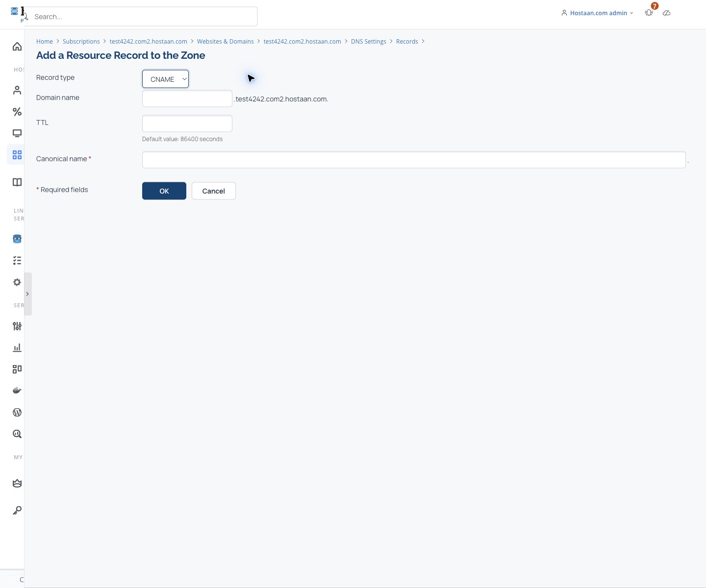Expand the collapsed sidebar with arrow handle
Viewport: 706px width, 588px height.
tap(27, 294)
